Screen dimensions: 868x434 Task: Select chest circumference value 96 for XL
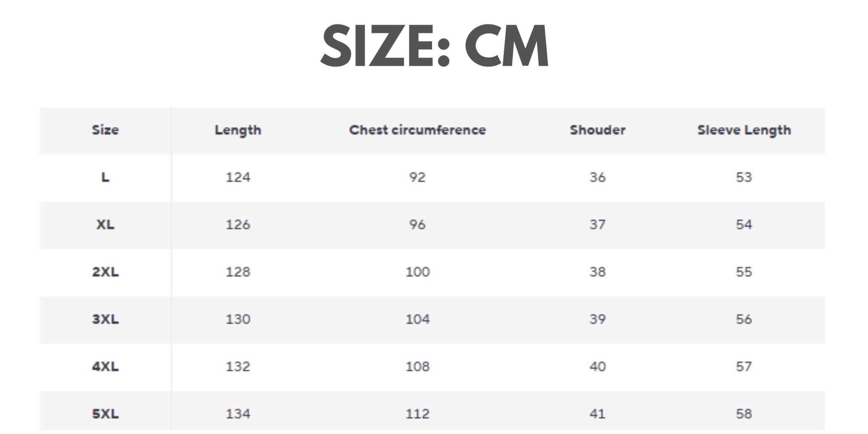[x=417, y=224]
